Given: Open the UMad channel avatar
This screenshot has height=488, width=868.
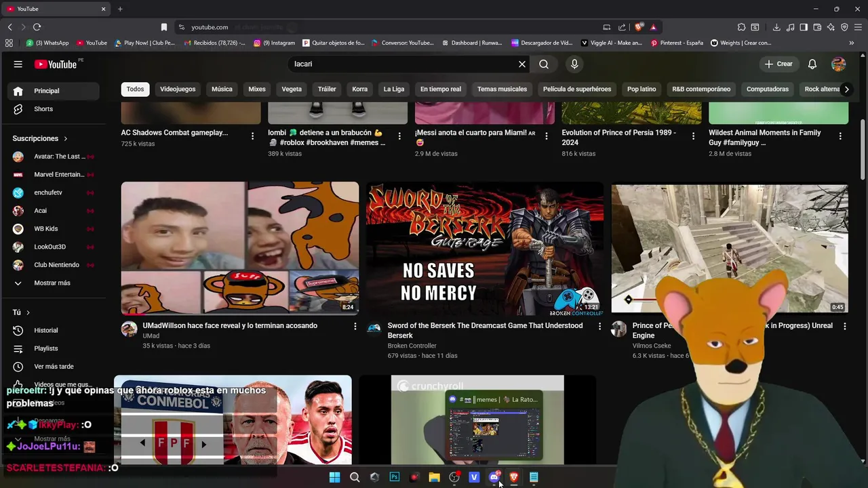Looking at the screenshot, I should coord(129,329).
